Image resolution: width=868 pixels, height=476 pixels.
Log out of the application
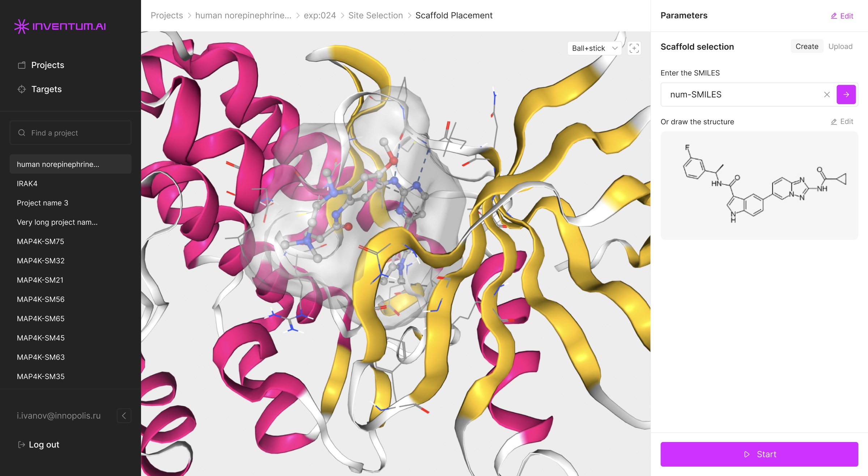pyautogui.click(x=38, y=445)
